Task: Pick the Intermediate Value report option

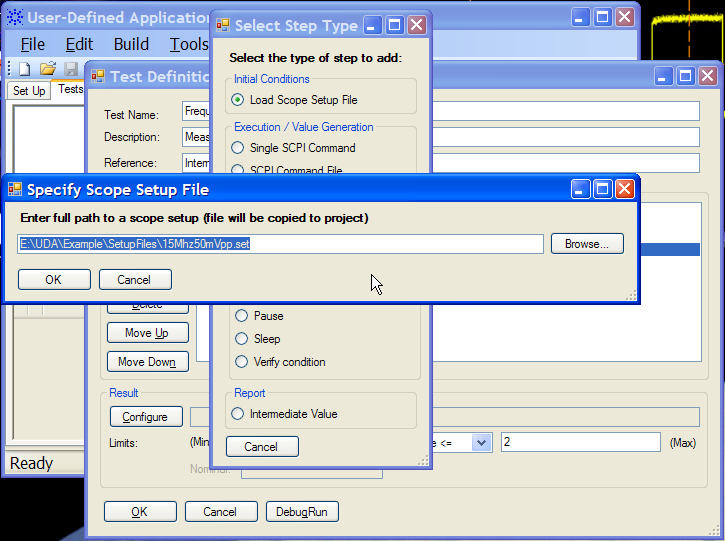Action: click(x=238, y=414)
